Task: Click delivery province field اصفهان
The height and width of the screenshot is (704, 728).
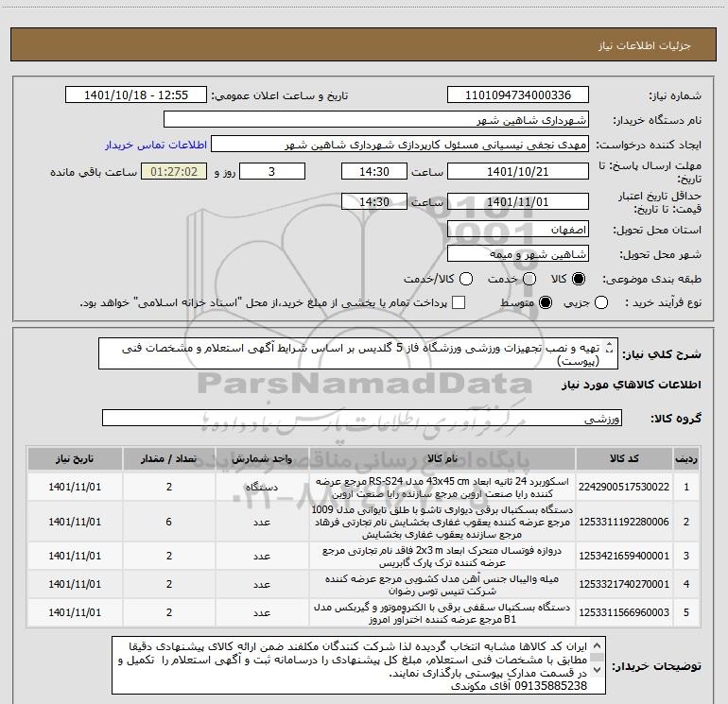Action: click(518, 230)
